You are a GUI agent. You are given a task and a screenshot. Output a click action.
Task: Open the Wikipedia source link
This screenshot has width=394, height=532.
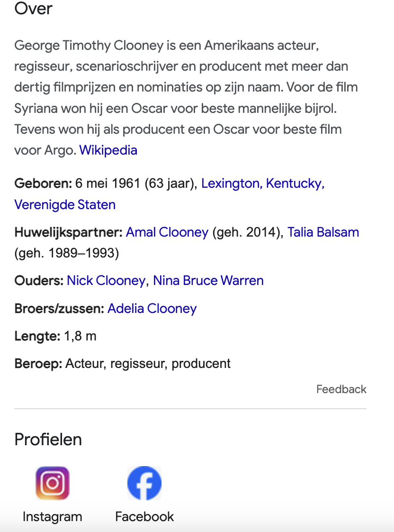(x=108, y=150)
